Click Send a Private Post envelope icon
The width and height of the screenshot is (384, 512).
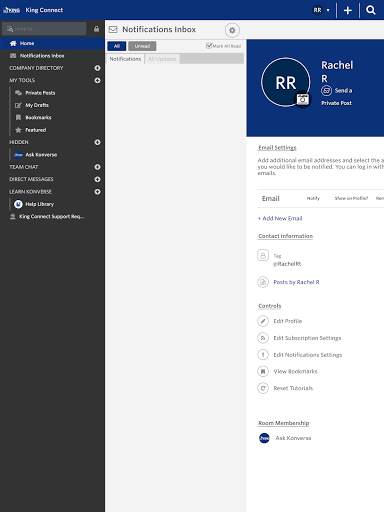pos(326,90)
